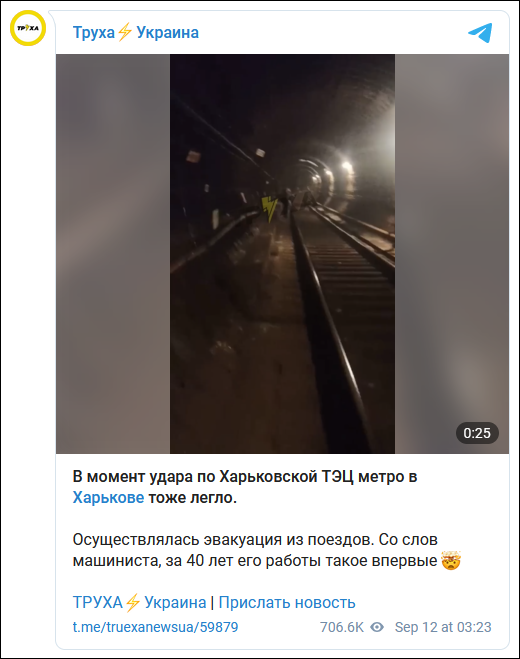Click the lightning emoji in channel title
Image resolution: width=520 pixels, height=659 pixels.
[125, 32]
